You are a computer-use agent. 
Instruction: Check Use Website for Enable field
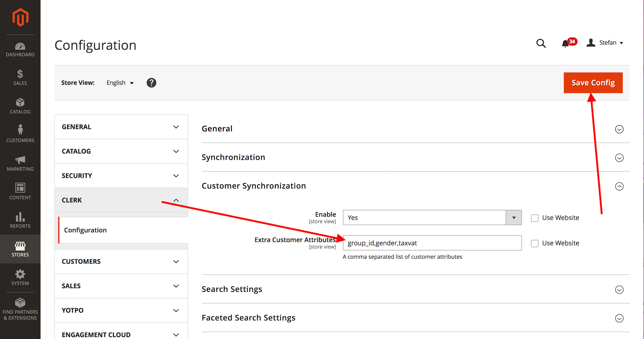(535, 218)
